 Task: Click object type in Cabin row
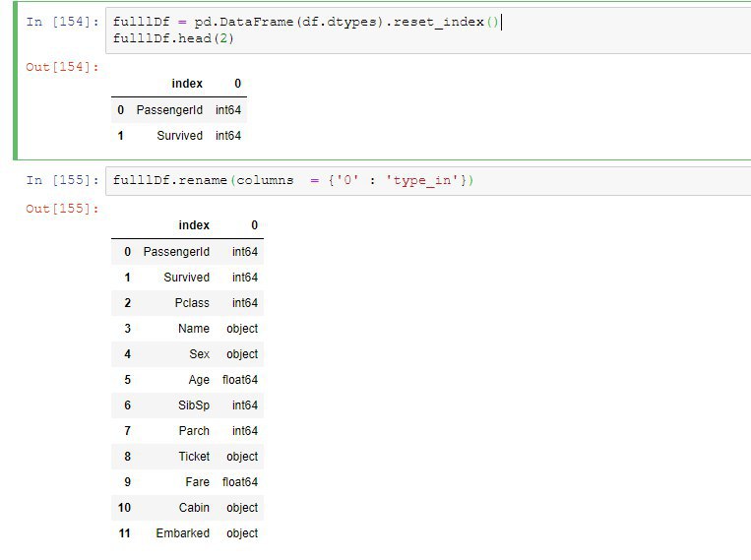click(x=242, y=508)
